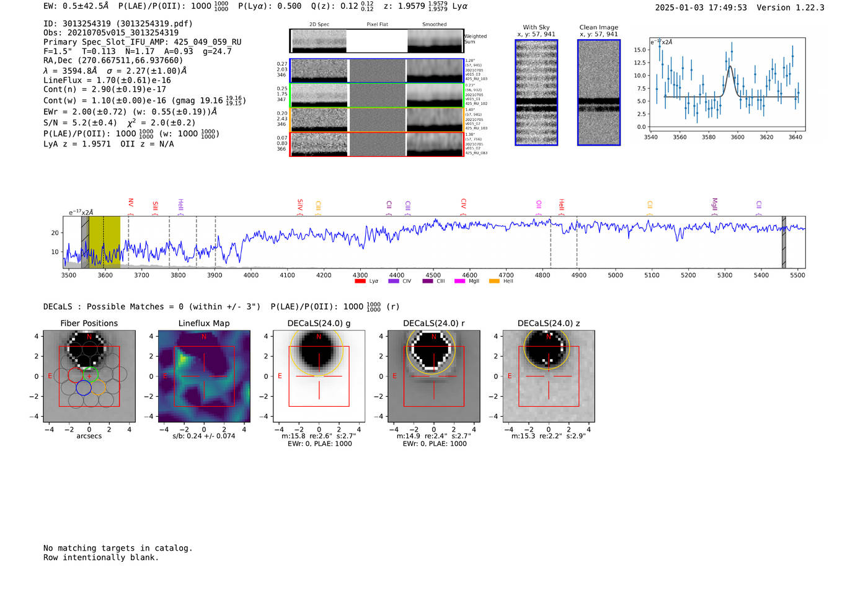Screen dimensions: 868x591
Task: Click the MgII magenta legend swatch
Action: click(459, 281)
